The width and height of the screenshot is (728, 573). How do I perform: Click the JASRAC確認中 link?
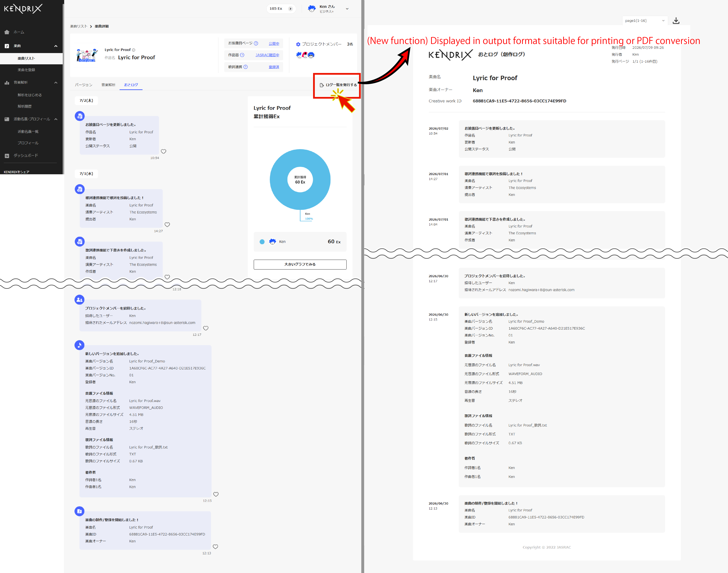point(267,55)
